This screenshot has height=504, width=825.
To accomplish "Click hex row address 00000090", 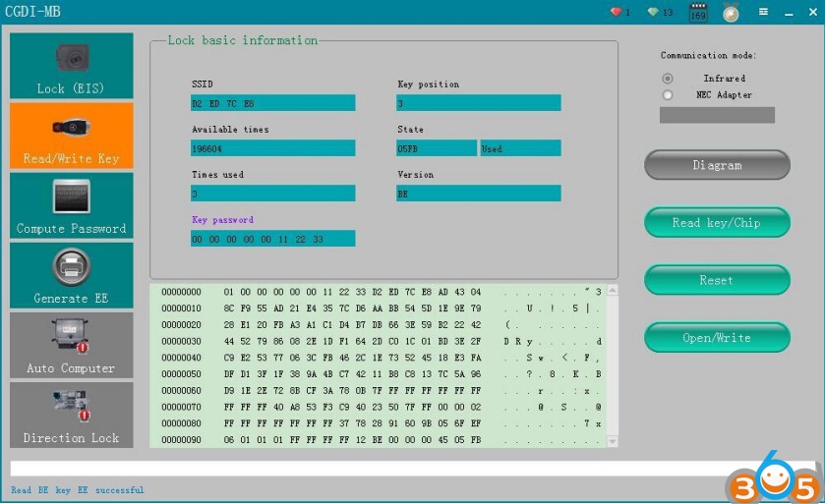I will pos(182,439).
